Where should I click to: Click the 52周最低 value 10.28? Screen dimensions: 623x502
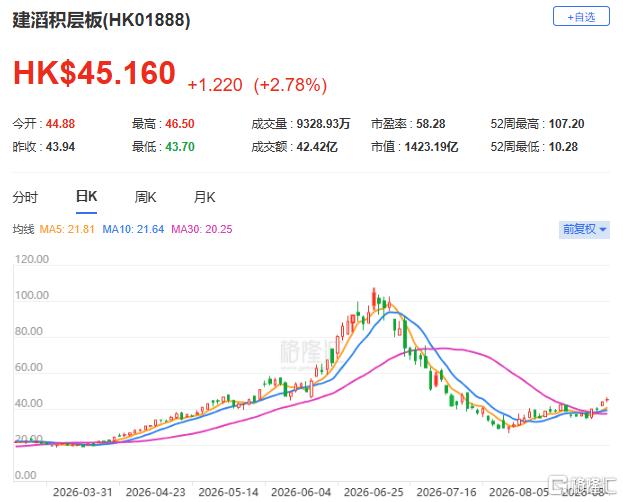[x=563, y=147]
